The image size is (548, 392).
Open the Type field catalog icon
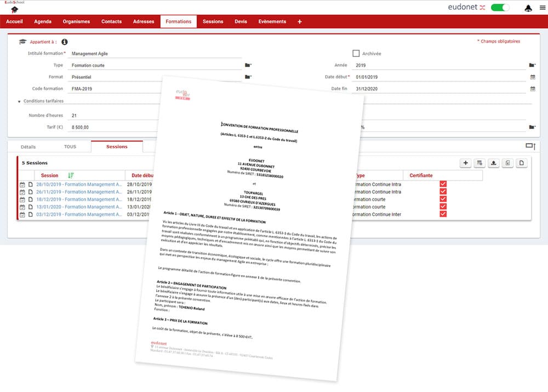pyautogui.click(x=248, y=65)
